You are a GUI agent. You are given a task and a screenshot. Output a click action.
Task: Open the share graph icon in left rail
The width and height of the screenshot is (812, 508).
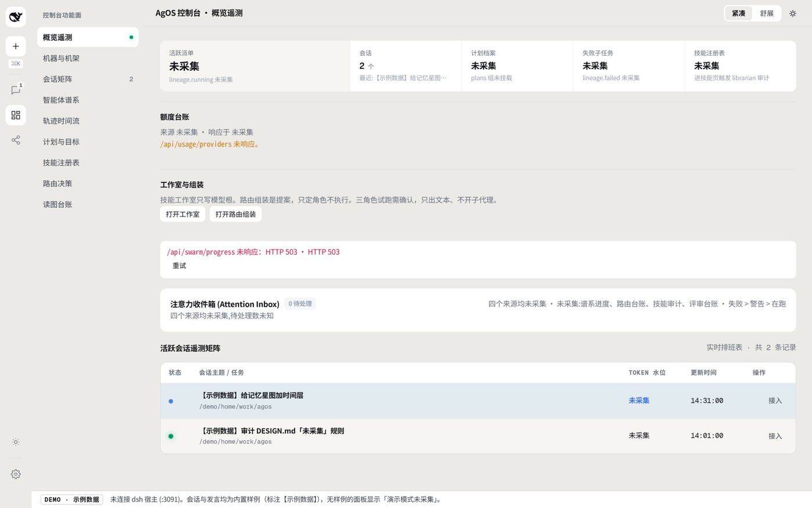[x=16, y=140]
